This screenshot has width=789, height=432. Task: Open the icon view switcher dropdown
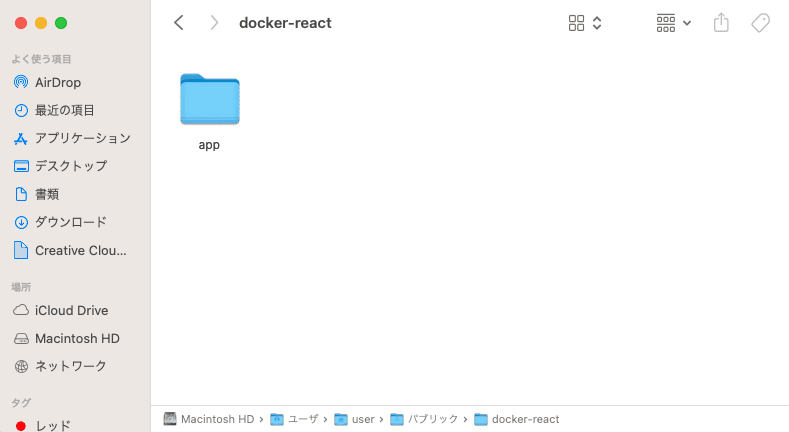point(585,22)
